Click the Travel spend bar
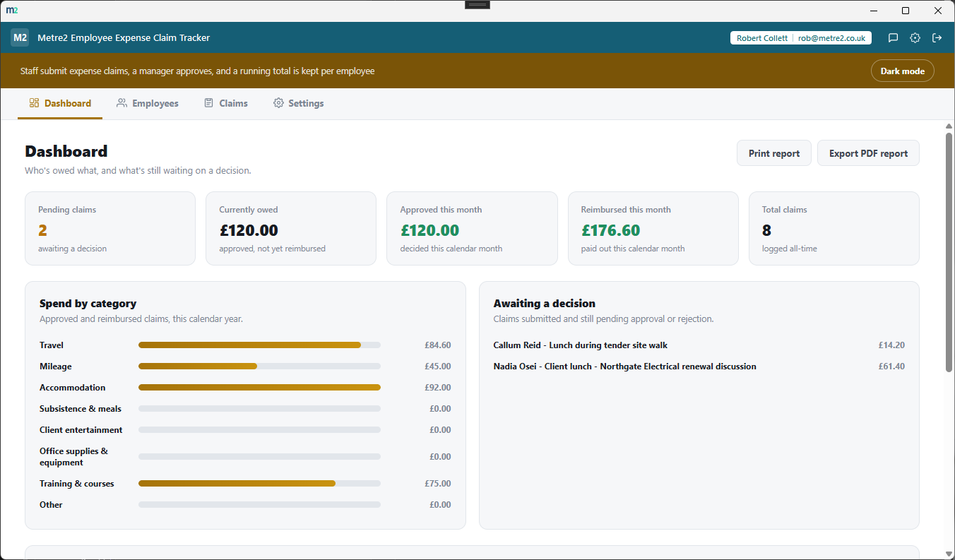The width and height of the screenshot is (955, 560). coord(259,345)
